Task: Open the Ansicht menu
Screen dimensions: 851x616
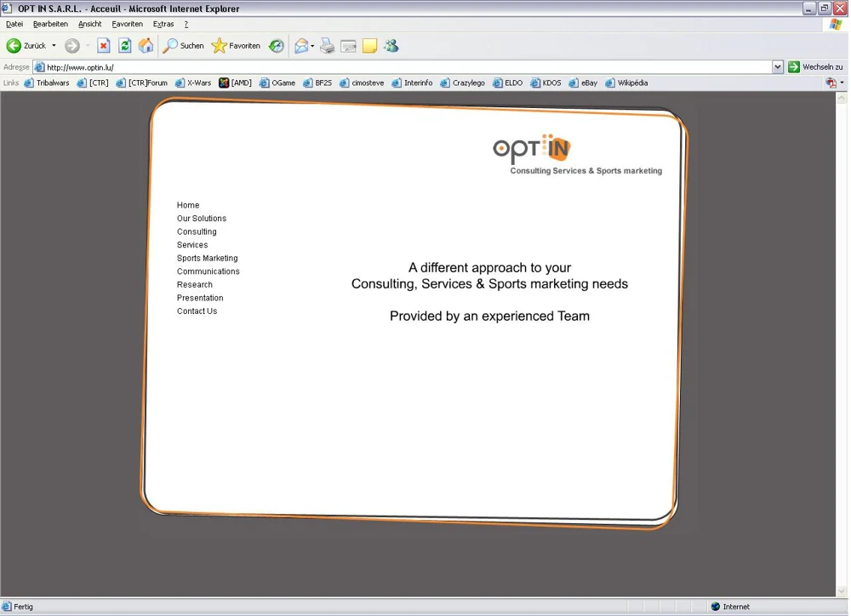Action: [x=89, y=24]
